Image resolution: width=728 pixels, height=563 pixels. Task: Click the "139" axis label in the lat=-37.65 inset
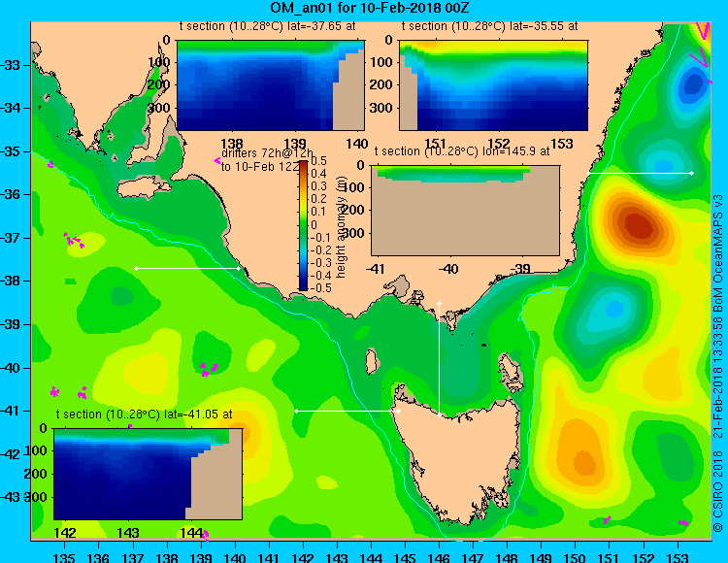(x=295, y=144)
